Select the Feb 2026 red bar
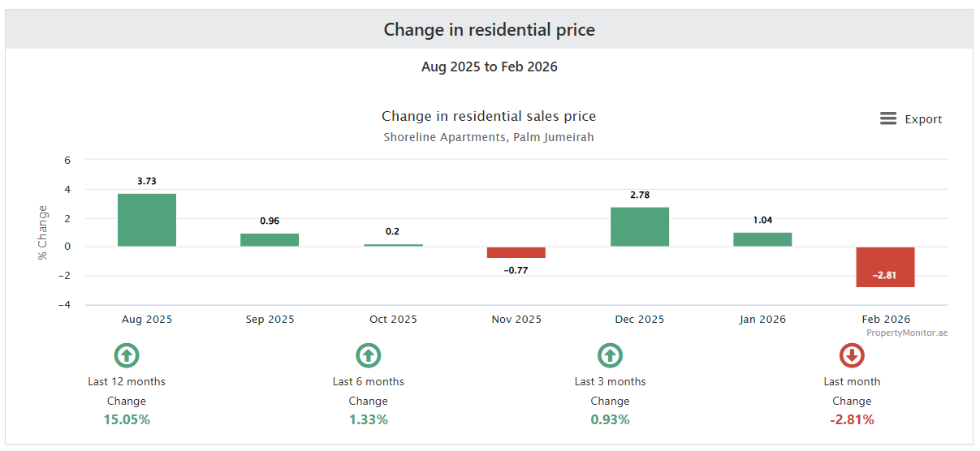The width and height of the screenshot is (980, 451). pos(886,267)
